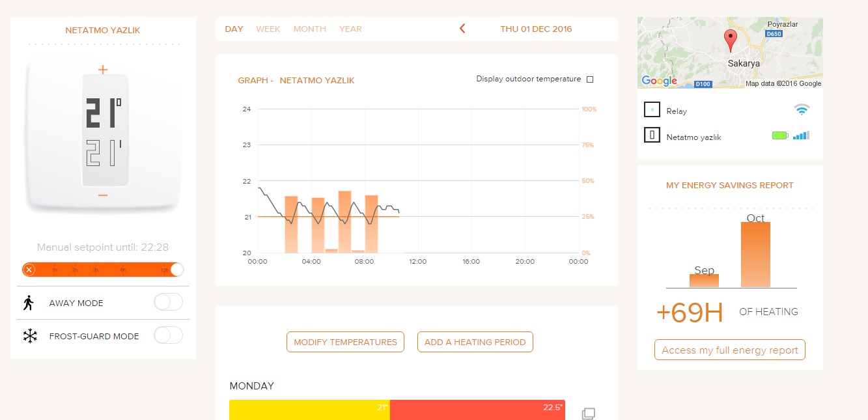Tick the Display outdoor temperature checkbox
Screen dimensions: 868x420
pyautogui.click(x=590, y=79)
